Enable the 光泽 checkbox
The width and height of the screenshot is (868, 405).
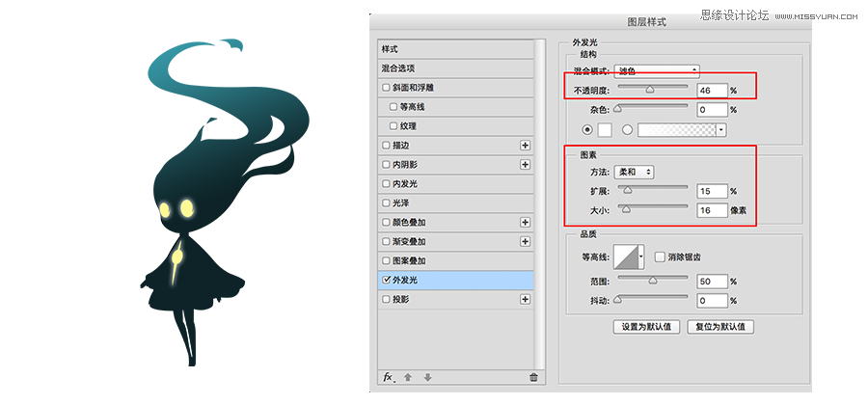[386, 203]
